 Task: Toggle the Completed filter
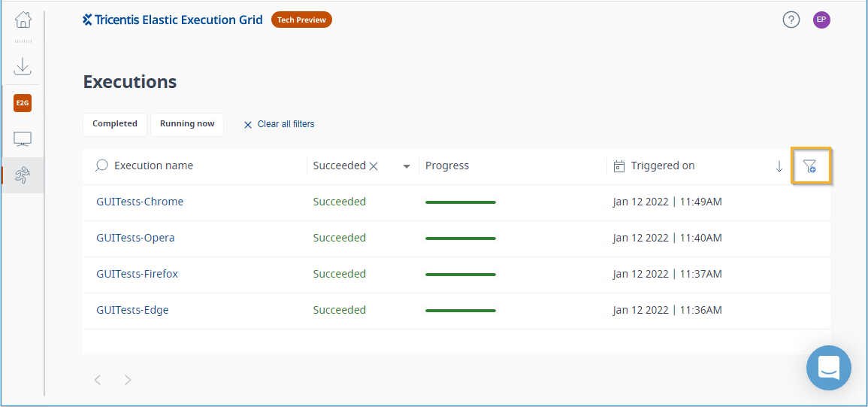[x=114, y=124]
